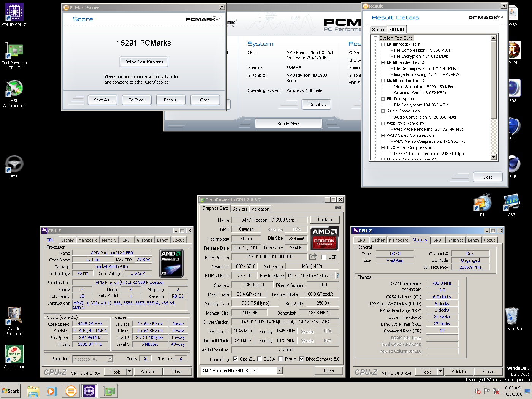Open Windows Media Player taskbar icon
Viewport: 532px width, 399px height.
click(52, 391)
